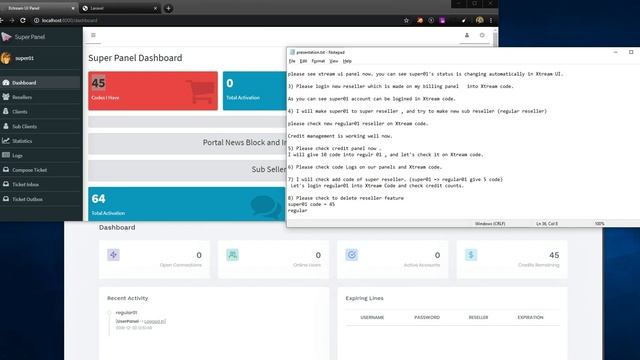Click the Dashboard gauge icon in the sidebar

(x=6, y=82)
